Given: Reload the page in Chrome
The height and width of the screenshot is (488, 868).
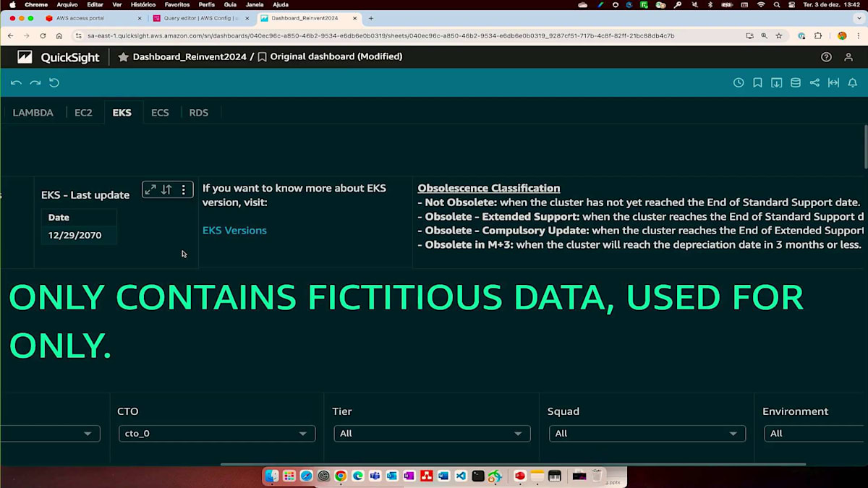Looking at the screenshot, I should [x=43, y=35].
